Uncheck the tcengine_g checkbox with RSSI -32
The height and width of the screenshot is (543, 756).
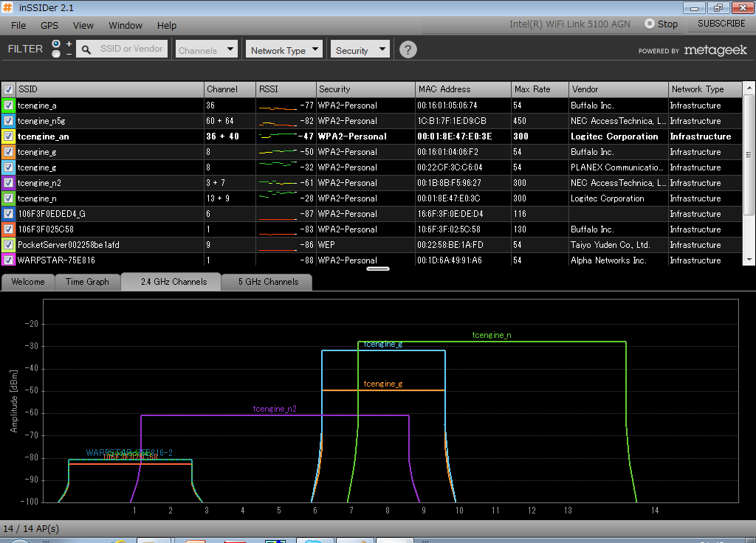[8, 167]
